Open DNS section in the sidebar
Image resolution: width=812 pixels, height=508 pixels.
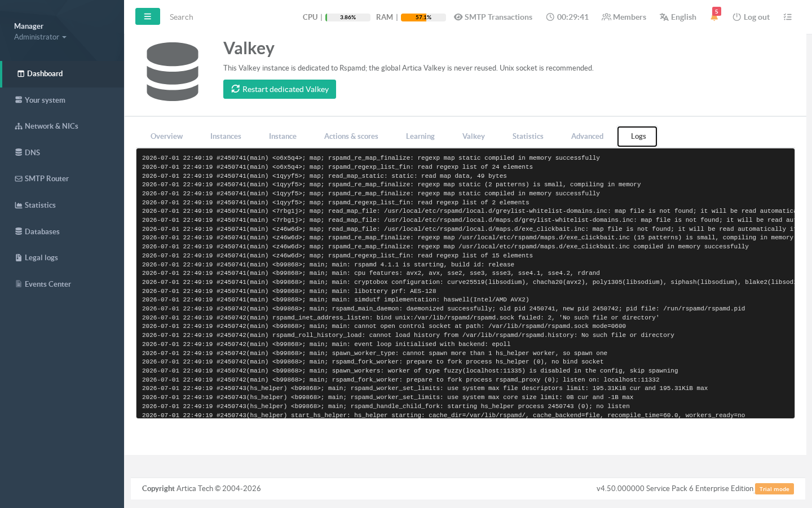(62, 152)
